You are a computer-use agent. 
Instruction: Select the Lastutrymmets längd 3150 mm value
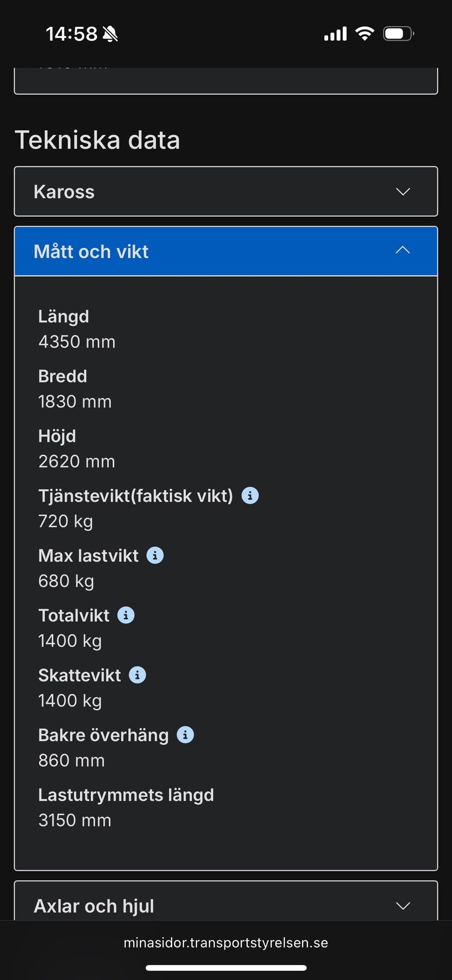[x=75, y=820]
